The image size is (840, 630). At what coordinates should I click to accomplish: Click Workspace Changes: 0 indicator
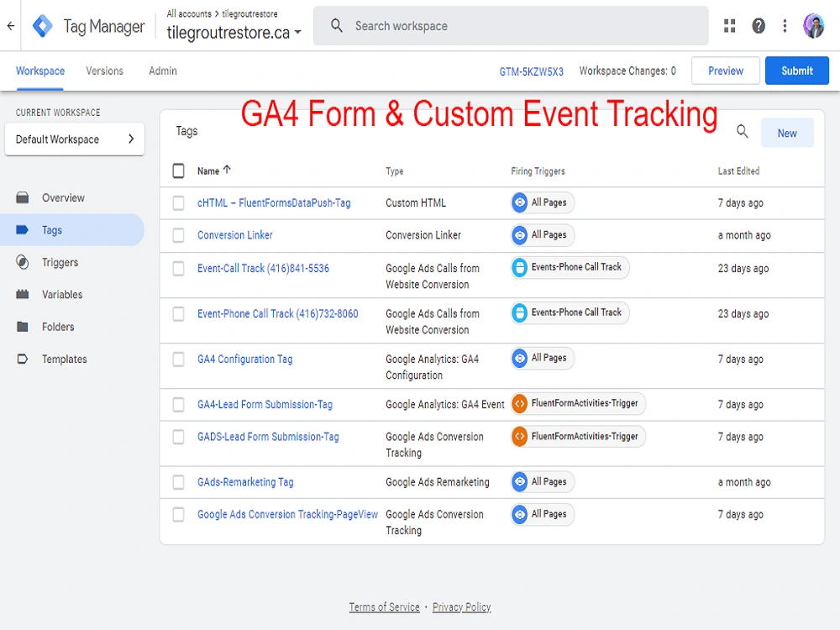point(627,71)
